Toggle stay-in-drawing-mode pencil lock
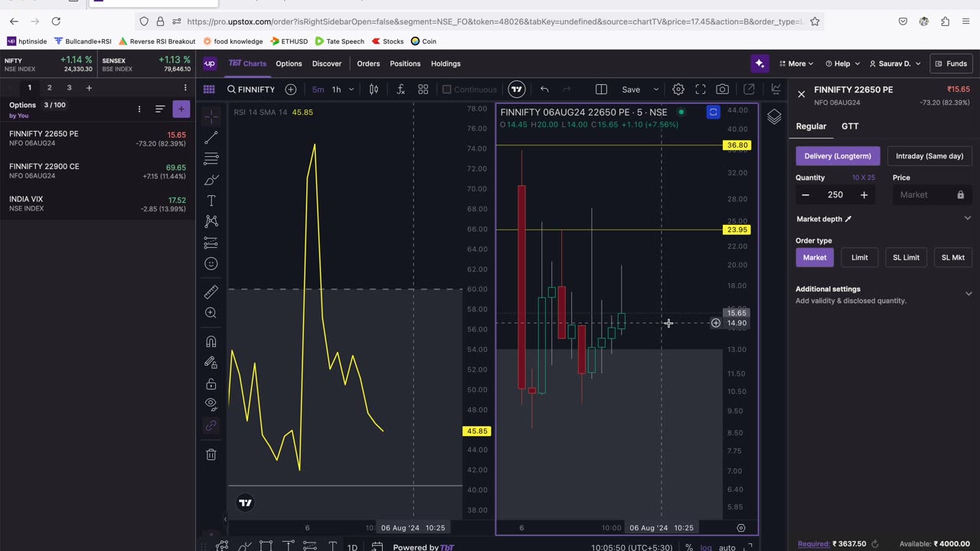The width and height of the screenshot is (980, 551). click(x=211, y=363)
